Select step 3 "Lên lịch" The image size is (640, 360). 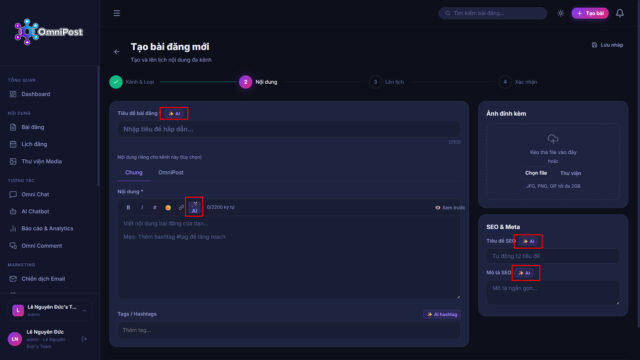(x=387, y=82)
